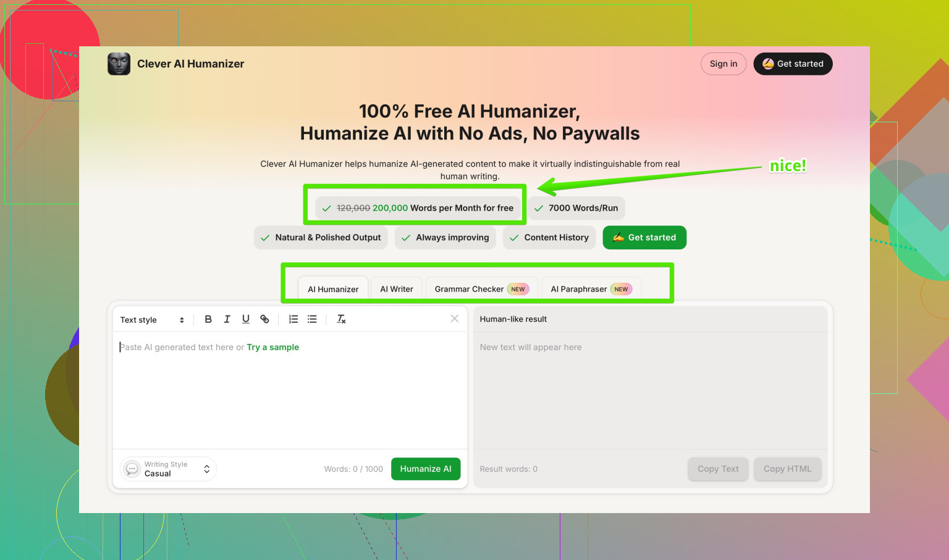Switch to the AI Writer tab
This screenshot has width=949, height=560.
coord(397,289)
